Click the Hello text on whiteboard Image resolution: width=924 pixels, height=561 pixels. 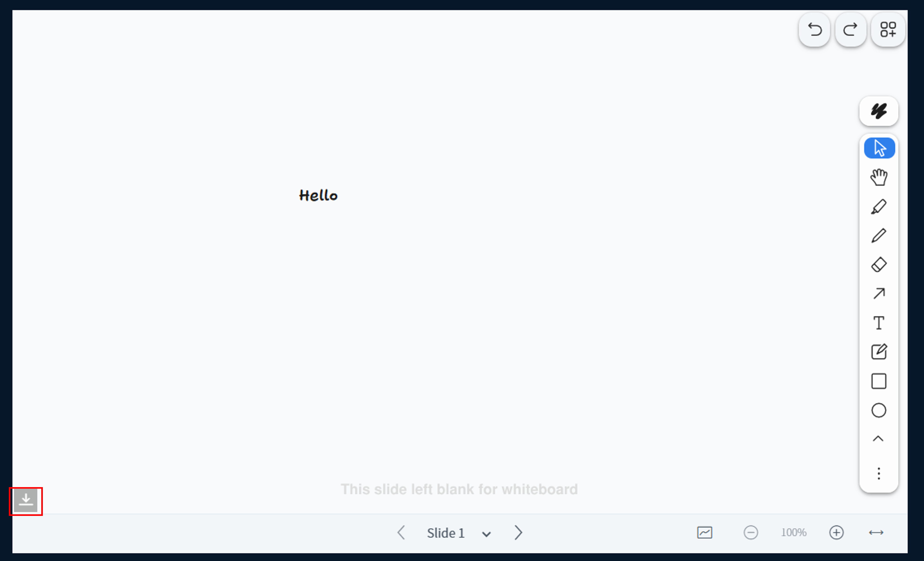tap(318, 195)
